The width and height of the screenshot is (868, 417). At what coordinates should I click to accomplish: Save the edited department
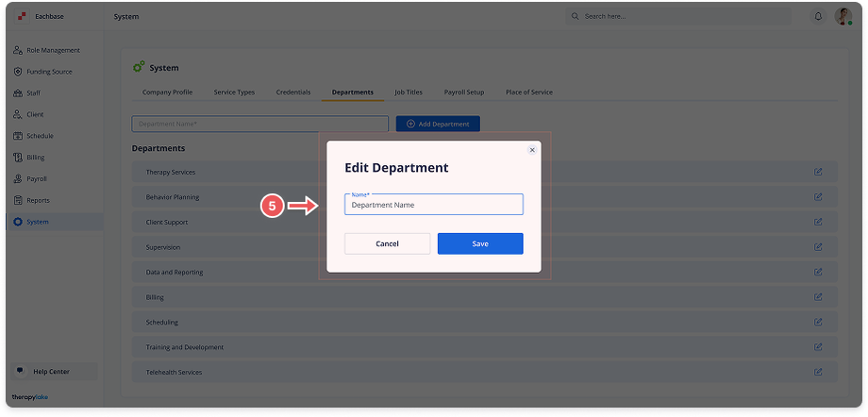click(x=480, y=243)
